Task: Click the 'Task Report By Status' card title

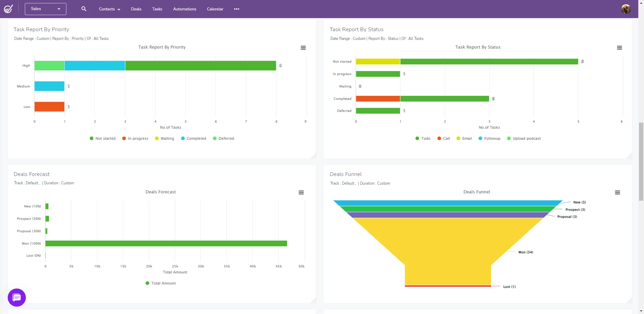Action: point(357,29)
